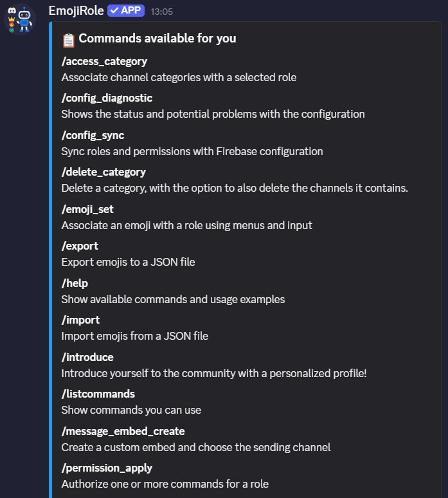Viewport: 448px width, 498px height.
Task: Click the /message_embed_create command name
Action: (x=123, y=431)
